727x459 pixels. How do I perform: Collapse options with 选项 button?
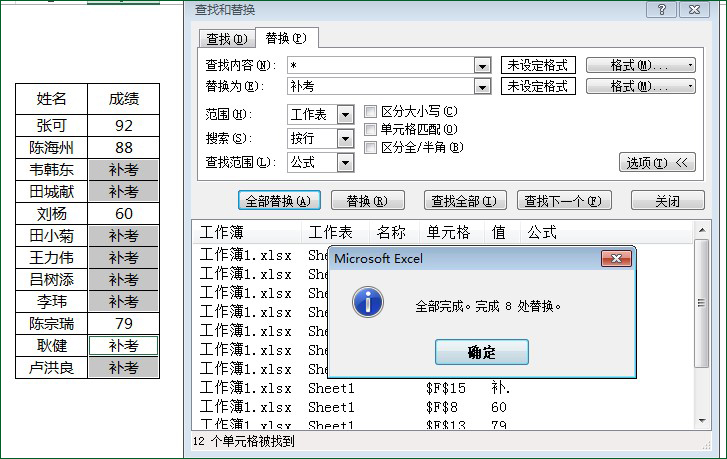click(x=657, y=163)
